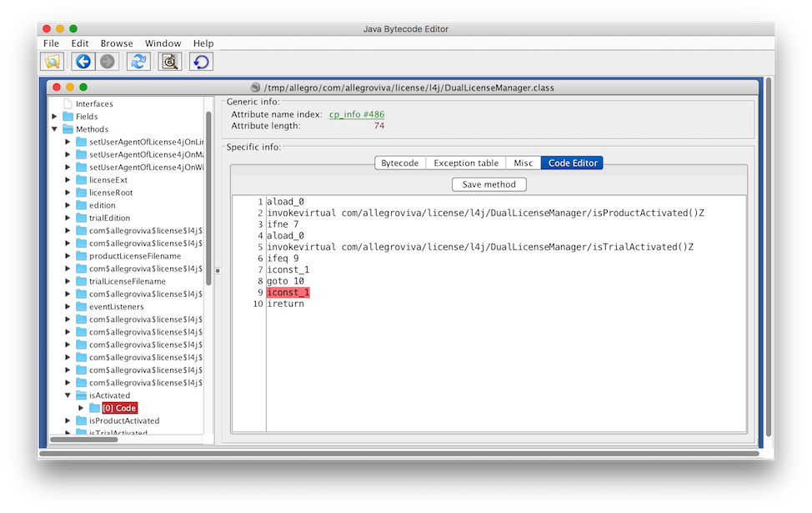This screenshot has width=812, height=513.
Task: Select the Code Editor tab
Action: 572,163
